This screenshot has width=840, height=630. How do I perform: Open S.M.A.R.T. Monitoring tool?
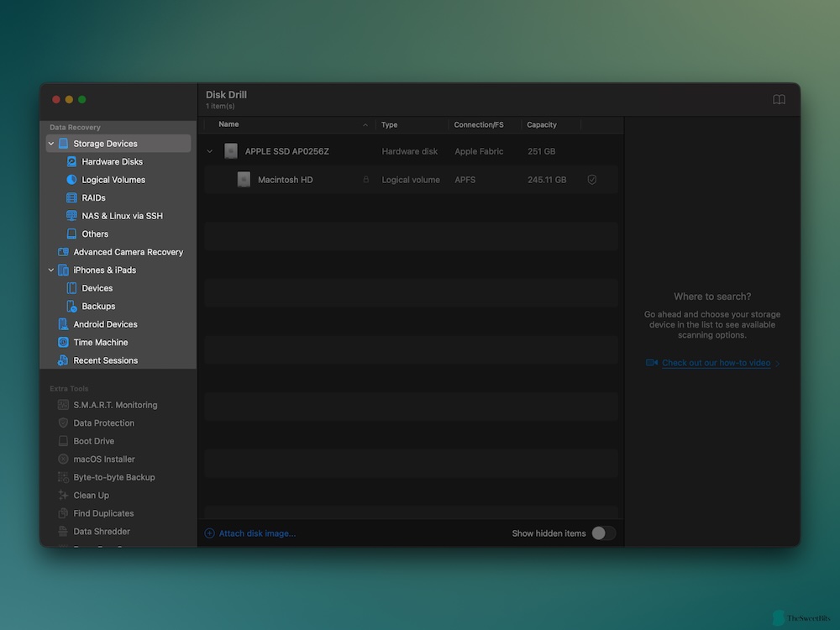point(115,405)
